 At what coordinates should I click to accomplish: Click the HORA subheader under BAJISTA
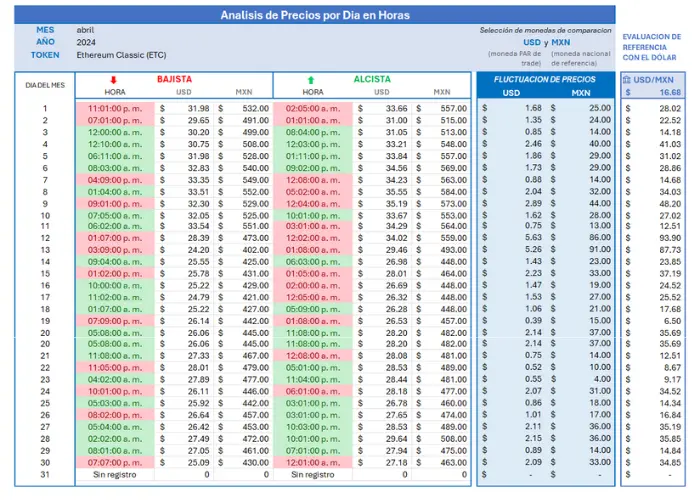(115, 92)
